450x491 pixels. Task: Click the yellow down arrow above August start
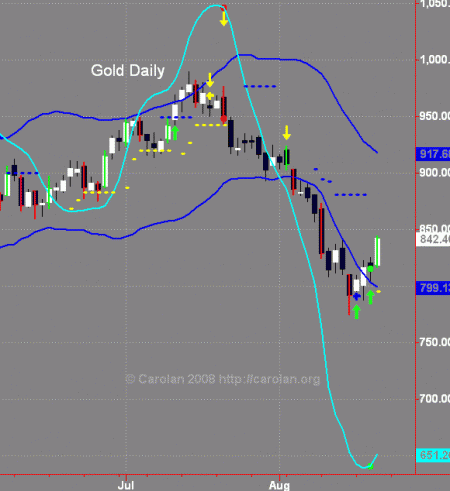[286, 133]
